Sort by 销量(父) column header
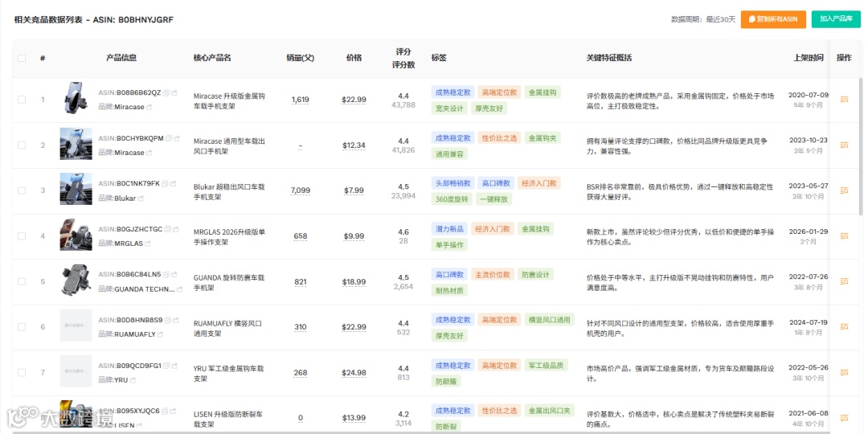This screenshot has width=868, height=434. [x=301, y=58]
